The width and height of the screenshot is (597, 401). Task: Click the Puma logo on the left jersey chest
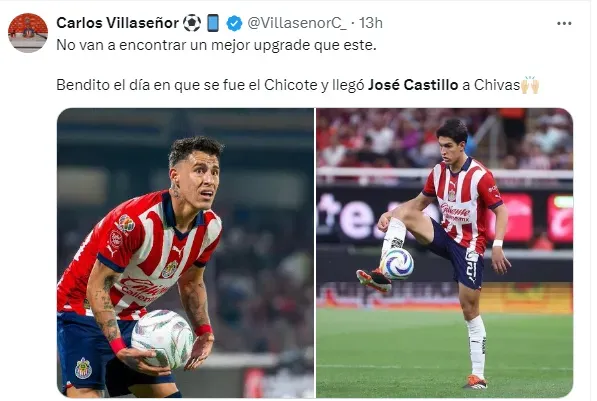[x=178, y=251]
